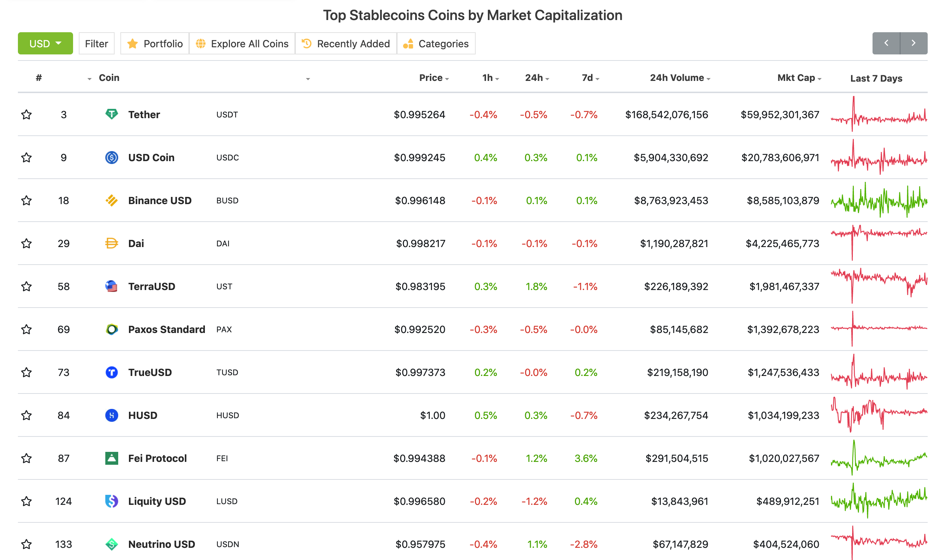Open the Categories tab
The width and height of the screenshot is (937, 560).
point(436,43)
